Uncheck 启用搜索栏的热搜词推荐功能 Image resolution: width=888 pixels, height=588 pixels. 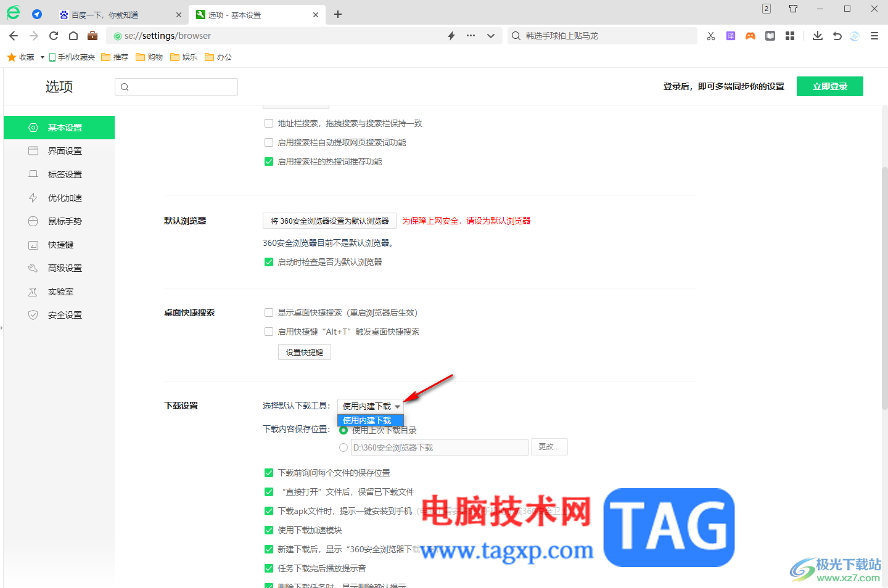269,161
